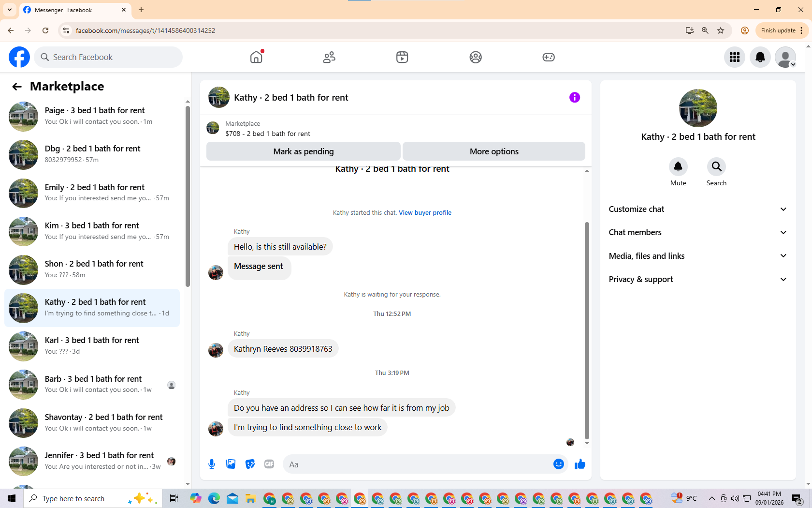Send a voice clip microphone icon

(212, 464)
